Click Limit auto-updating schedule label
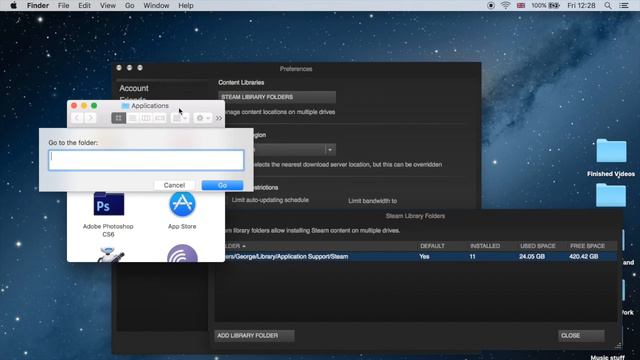Screen dimensions: 640x360 [x=270, y=200]
